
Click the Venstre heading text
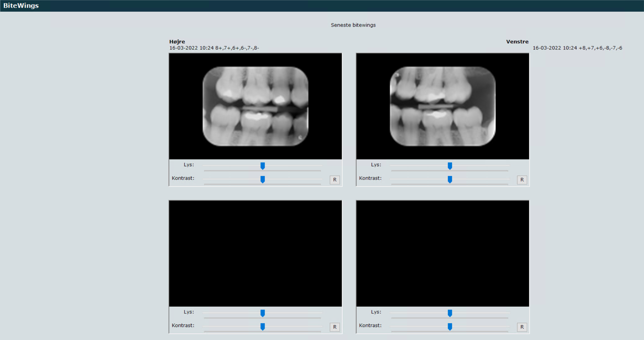pyautogui.click(x=517, y=42)
